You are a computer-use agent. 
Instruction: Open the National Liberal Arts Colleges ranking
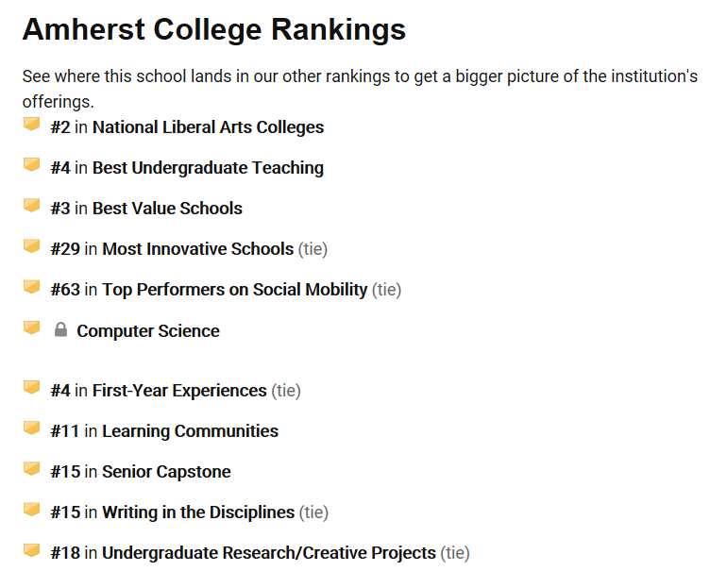tap(208, 127)
